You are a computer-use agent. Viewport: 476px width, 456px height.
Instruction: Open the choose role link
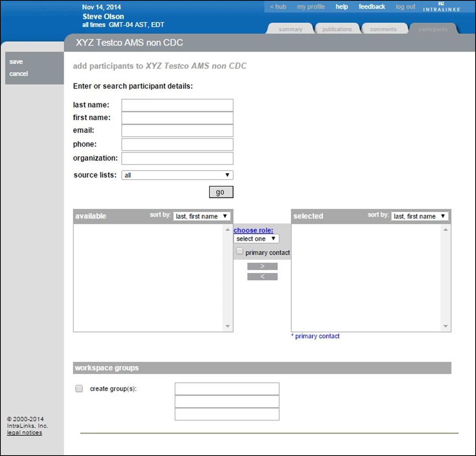coord(253,230)
